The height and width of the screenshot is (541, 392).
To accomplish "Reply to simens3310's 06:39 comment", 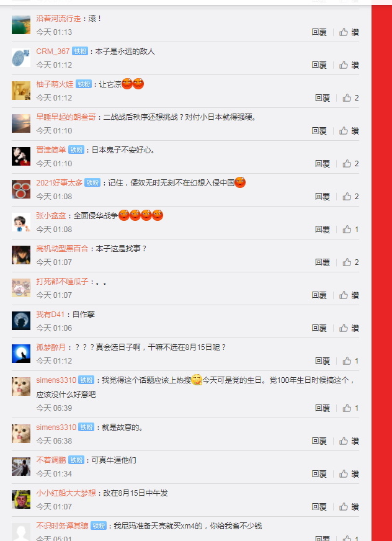I will pos(323,408).
